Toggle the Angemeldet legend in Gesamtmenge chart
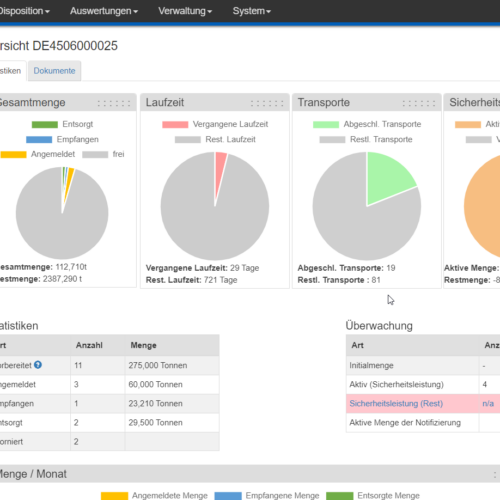The height and width of the screenshot is (500, 500). 38,154
